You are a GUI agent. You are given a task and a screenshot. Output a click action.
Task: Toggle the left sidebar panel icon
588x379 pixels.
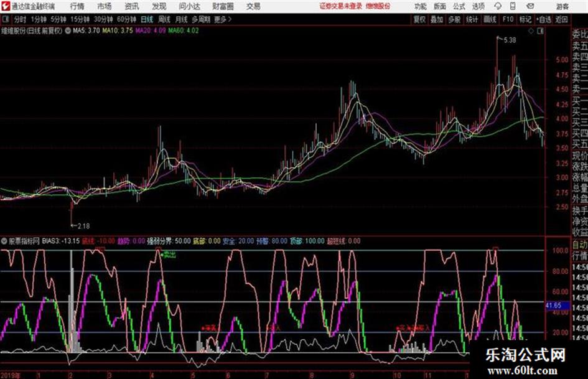pos(5,19)
